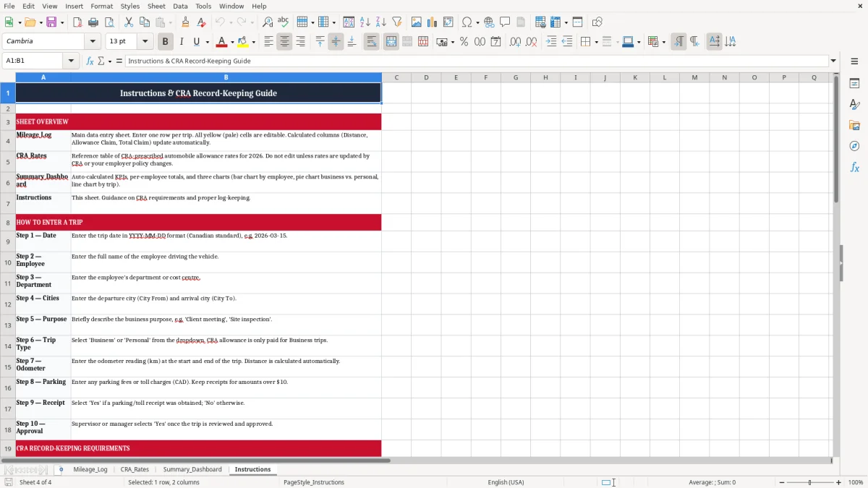Toggle Italic formatting
The height and width of the screenshot is (488, 868).
(181, 42)
